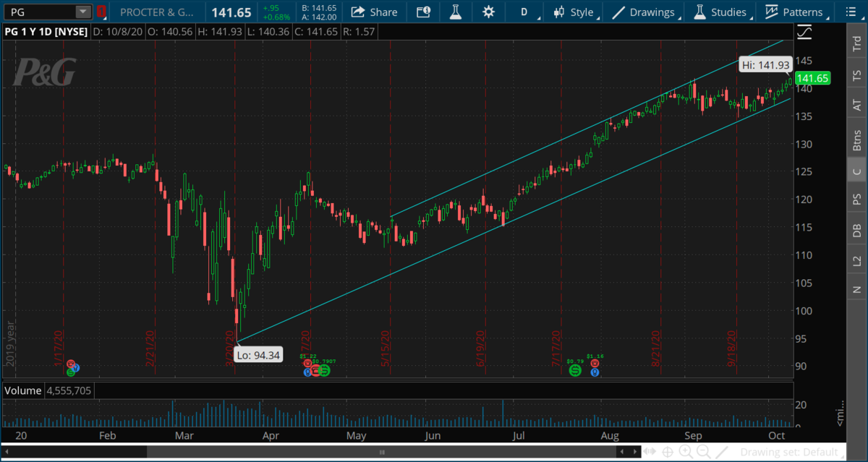
Task: Click the zoom out magnifier icon
Action: coord(703,452)
